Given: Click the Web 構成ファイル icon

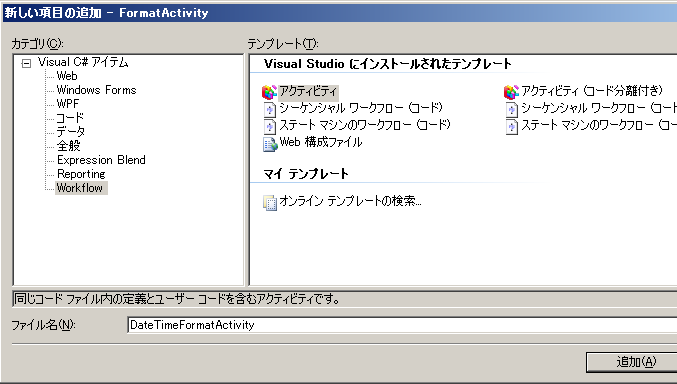Looking at the screenshot, I should (270, 144).
